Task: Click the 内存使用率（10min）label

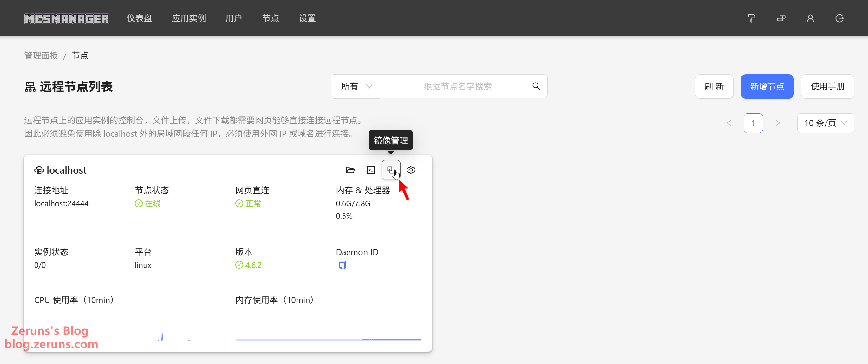Action: [276, 300]
